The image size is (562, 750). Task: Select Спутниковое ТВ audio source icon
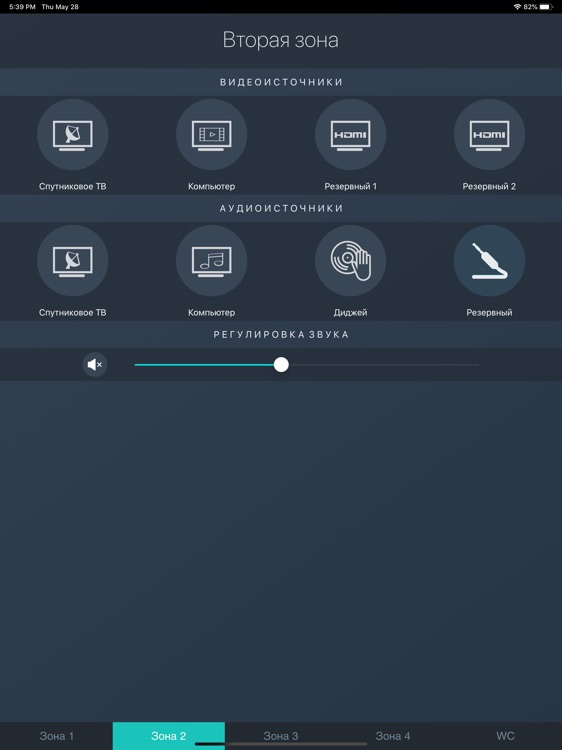coord(73,261)
